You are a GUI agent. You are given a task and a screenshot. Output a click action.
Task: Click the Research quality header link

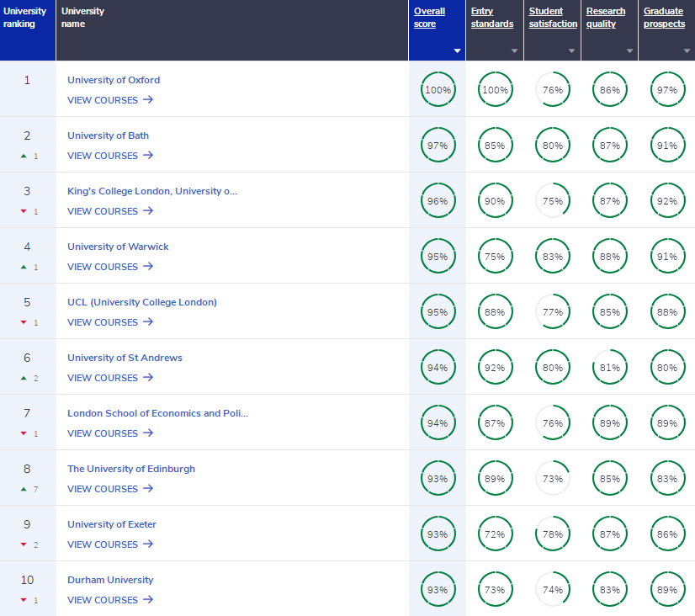pyautogui.click(x=606, y=18)
